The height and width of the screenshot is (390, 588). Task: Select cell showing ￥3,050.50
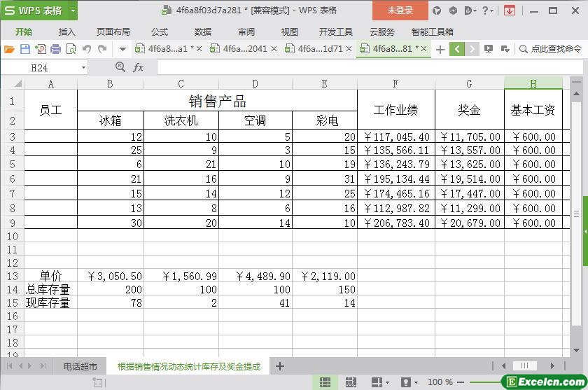point(111,276)
